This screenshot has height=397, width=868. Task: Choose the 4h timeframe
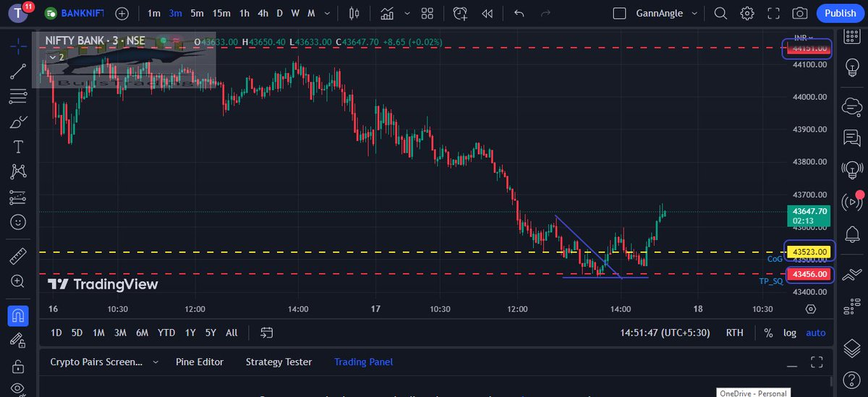click(x=263, y=13)
